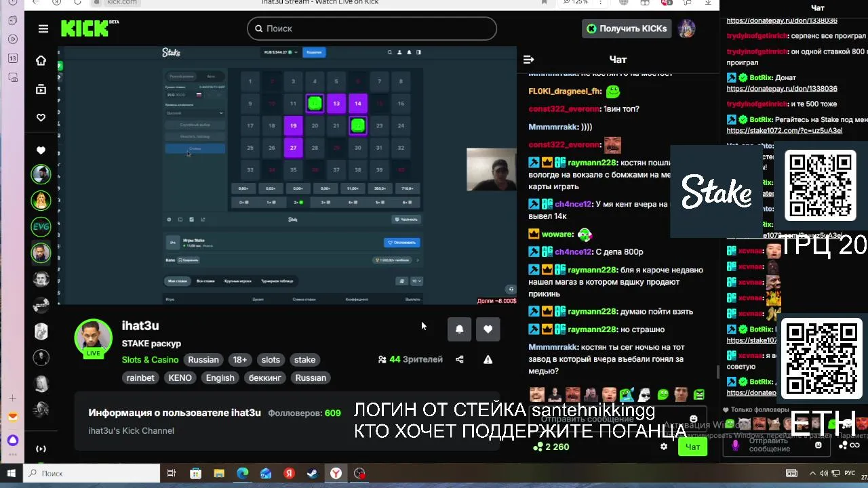Click username FLOKI_dragneel_fh in chat
The width and height of the screenshot is (868, 488).
[x=565, y=91]
